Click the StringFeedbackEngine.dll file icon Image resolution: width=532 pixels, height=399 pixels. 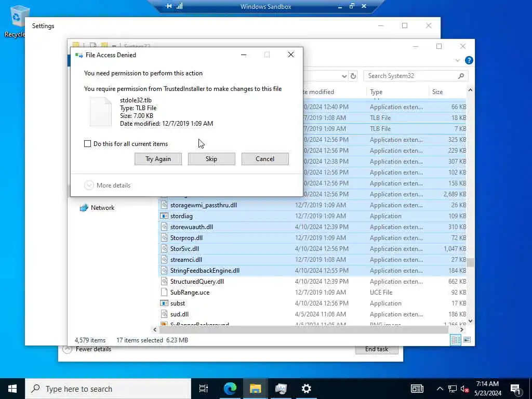coord(164,270)
